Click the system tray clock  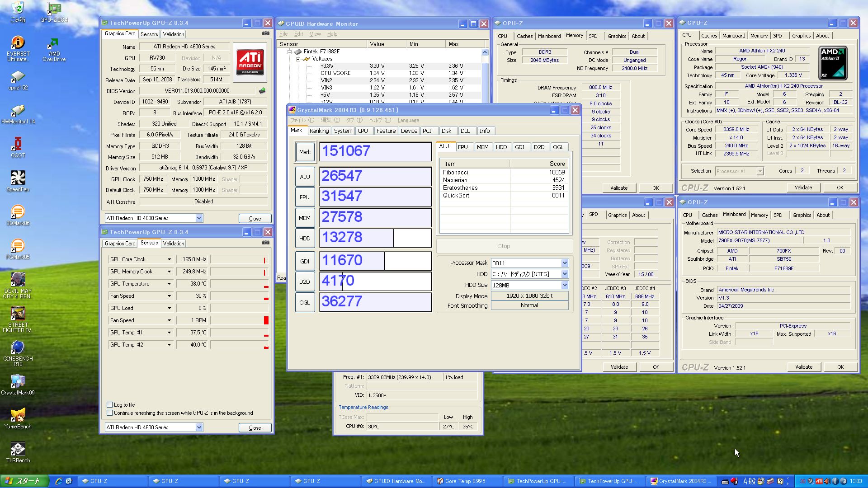tap(856, 481)
